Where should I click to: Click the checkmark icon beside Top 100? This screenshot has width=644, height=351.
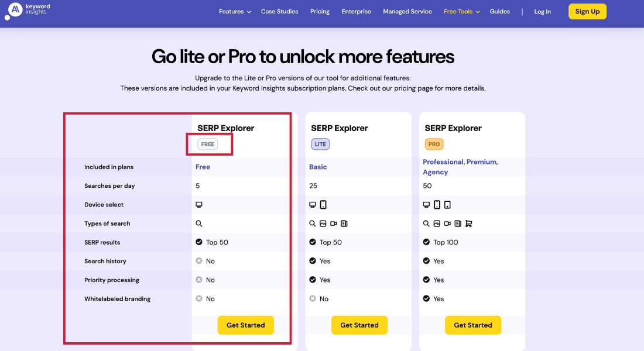(426, 242)
